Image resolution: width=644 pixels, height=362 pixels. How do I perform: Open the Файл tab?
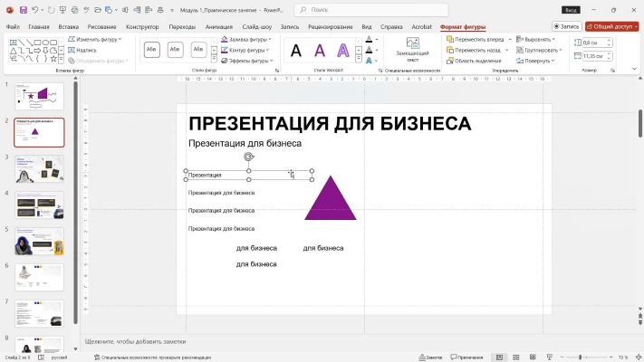pos(13,26)
